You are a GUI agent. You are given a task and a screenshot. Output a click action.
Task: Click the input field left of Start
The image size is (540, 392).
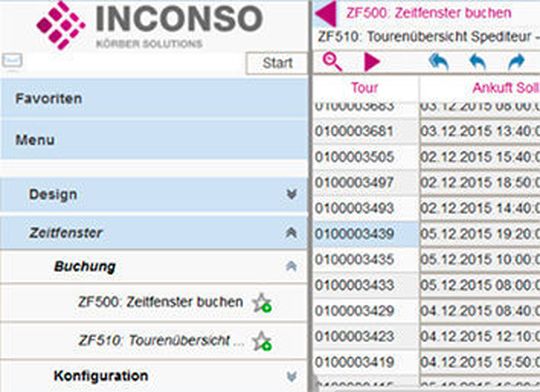click(x=134, y=63)
